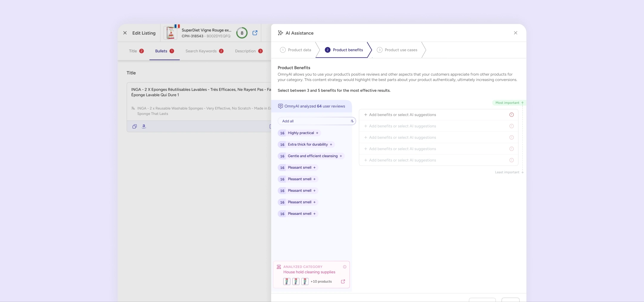Viewport: 644px width, 302px height.
Task: Show info about the analyzed category
Action: point(345,267)
